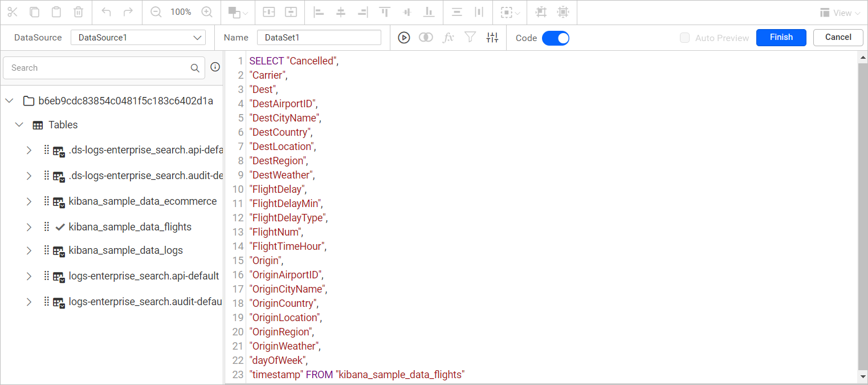The image size is (868, 385).
Task: Expand the kibana_sample_data_ecommerce table
Action: (x=29, y=201)
